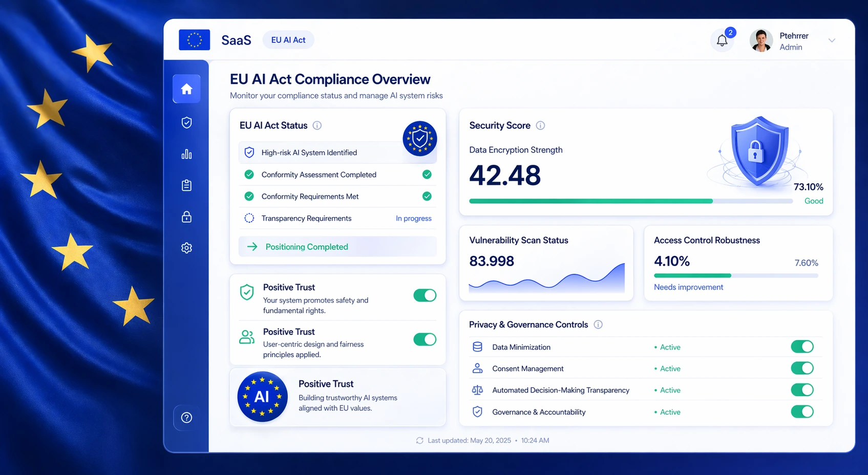The height and width of the screenshot is (475, 868).
Task: Switch off Governance & Accountability toggle
Action: pos(802,412)
